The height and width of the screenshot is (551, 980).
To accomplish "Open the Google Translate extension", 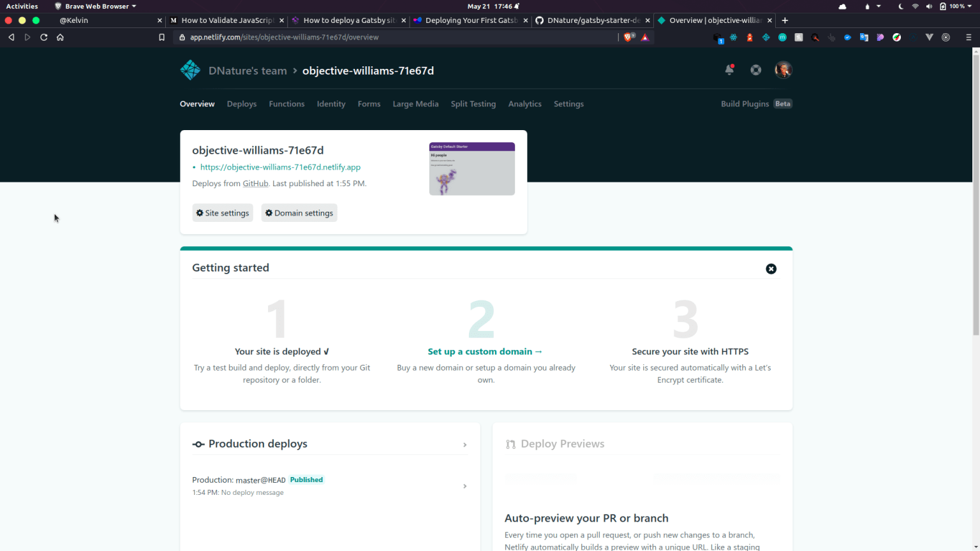I will [x=864, y=37].
